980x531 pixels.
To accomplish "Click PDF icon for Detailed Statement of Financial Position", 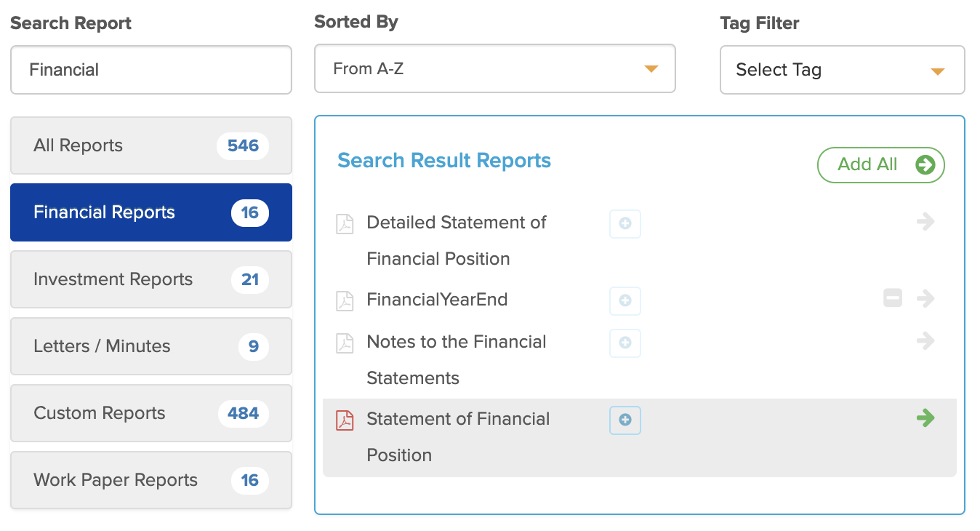I will coord(345,223).
